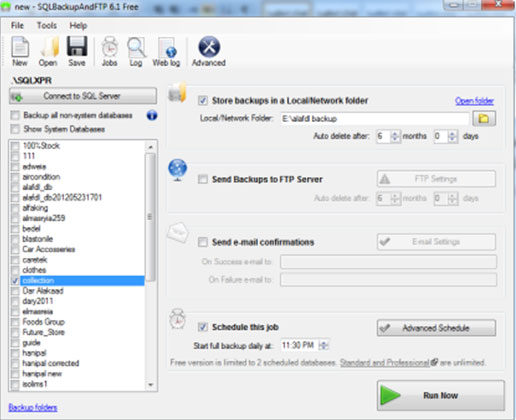Check the Foods Group database checkbox
Screen dimensions: 516x420
point(15,322)
